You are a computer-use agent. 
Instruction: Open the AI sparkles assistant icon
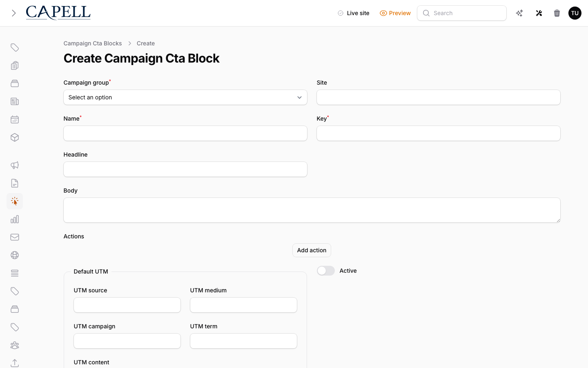pos(519,13)
